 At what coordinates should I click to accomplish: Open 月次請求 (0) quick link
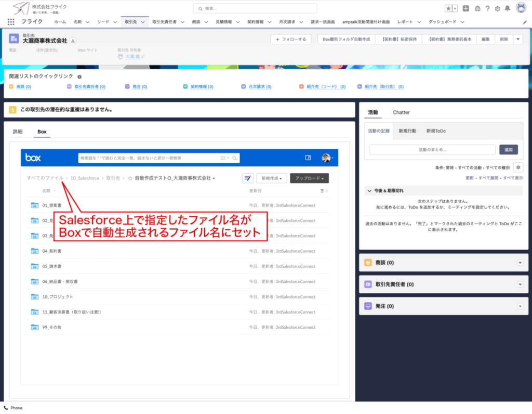click(260, 87)
